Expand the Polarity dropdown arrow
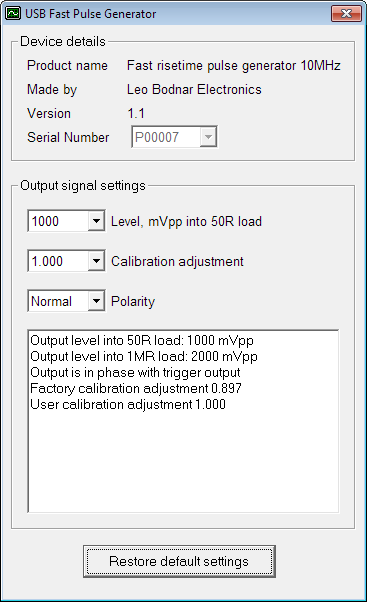This screenshot has width=367, height=602. pos(96,301)
